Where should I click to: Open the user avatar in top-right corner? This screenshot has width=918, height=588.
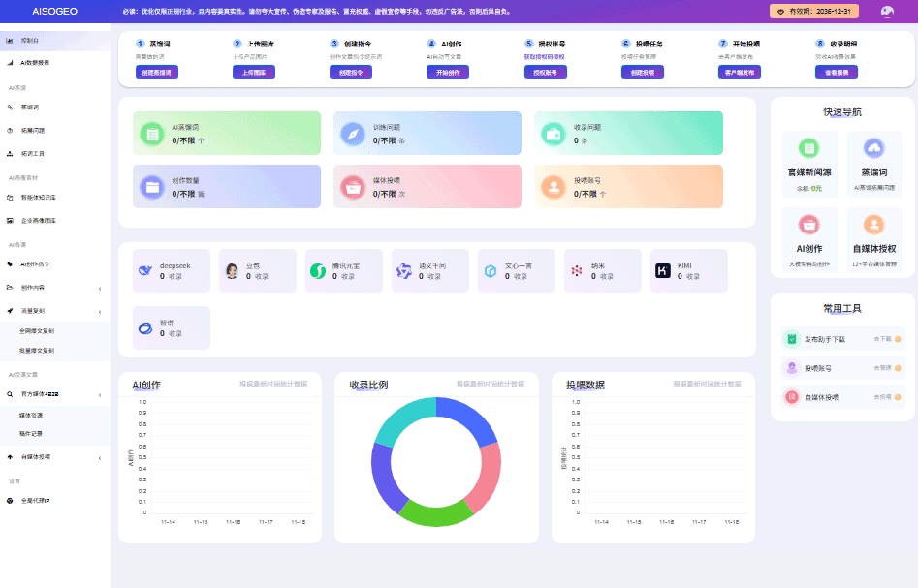[886, 12]
